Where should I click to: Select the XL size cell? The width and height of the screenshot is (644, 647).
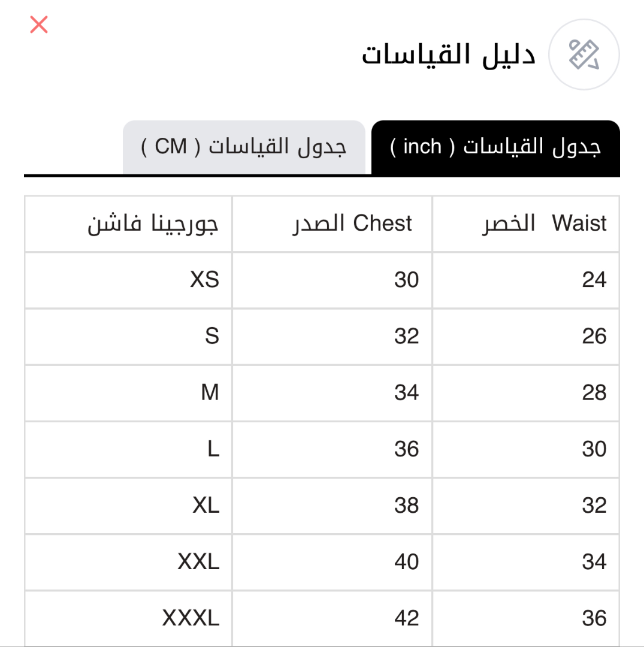click(x=206, y=505)
